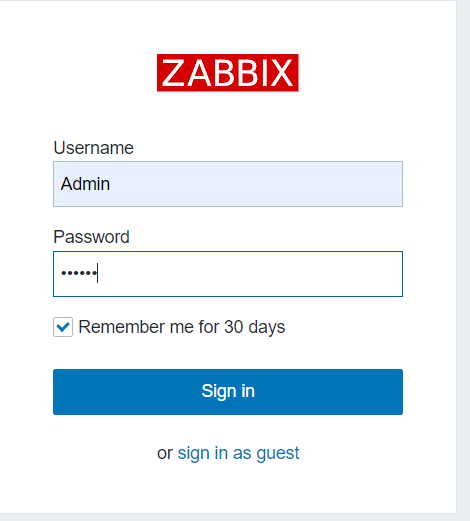
Task: Uncheck the Remember me checkbox
Action: point(63,327)
